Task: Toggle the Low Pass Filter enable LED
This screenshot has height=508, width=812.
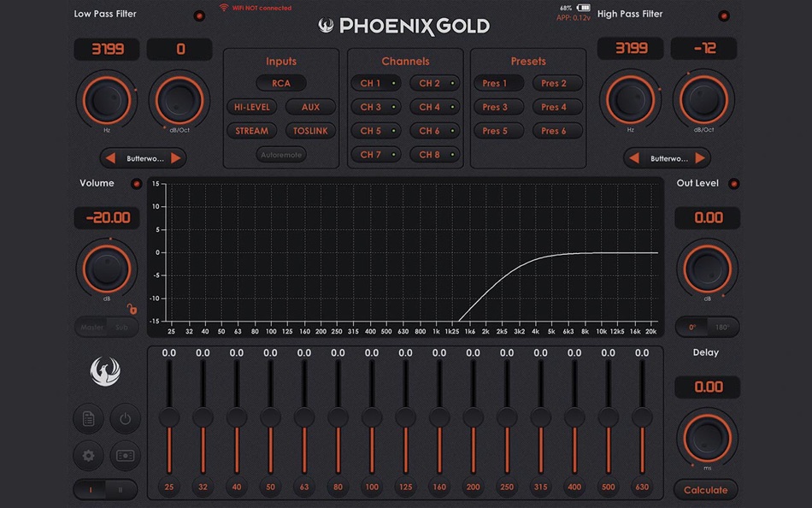Action: click(x=199, y=15)
